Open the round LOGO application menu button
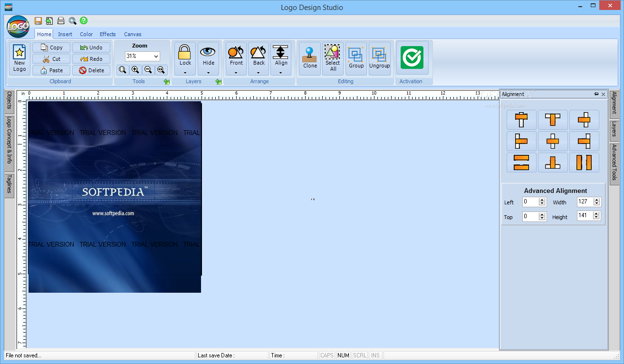Viewport: 624px width, 364px height. pyautogui.click(x=18, y=26)
